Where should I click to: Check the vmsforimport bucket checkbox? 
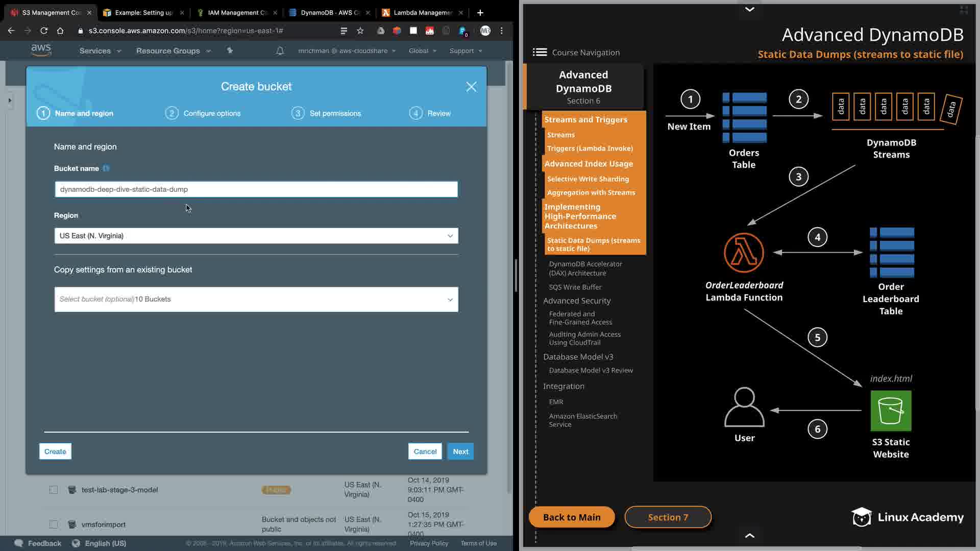pos(54,524)
